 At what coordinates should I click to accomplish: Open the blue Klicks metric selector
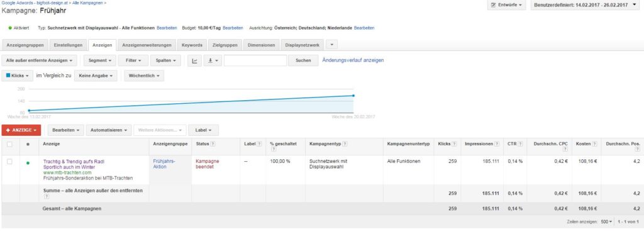[17, 76]
